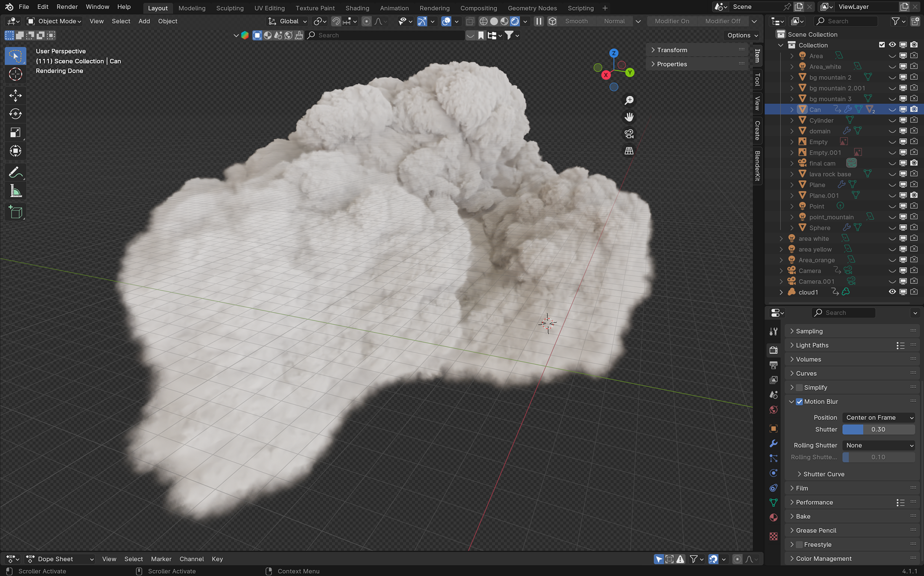The height and width of the screenshot is (576, 924).
Task: Hide cloud1 with its eye icon
Action: [892, 292]
